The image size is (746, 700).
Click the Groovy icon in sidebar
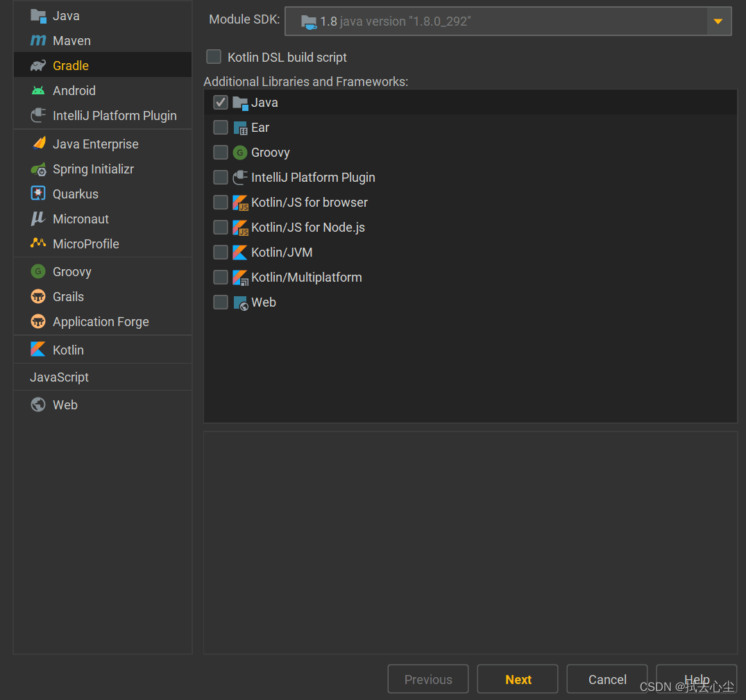(x=38, y=271)
